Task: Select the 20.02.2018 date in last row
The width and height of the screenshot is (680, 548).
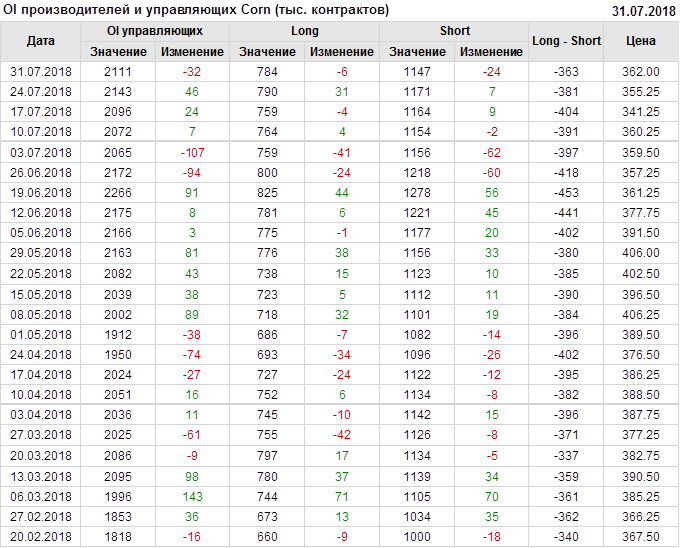Action: [41, 536]
